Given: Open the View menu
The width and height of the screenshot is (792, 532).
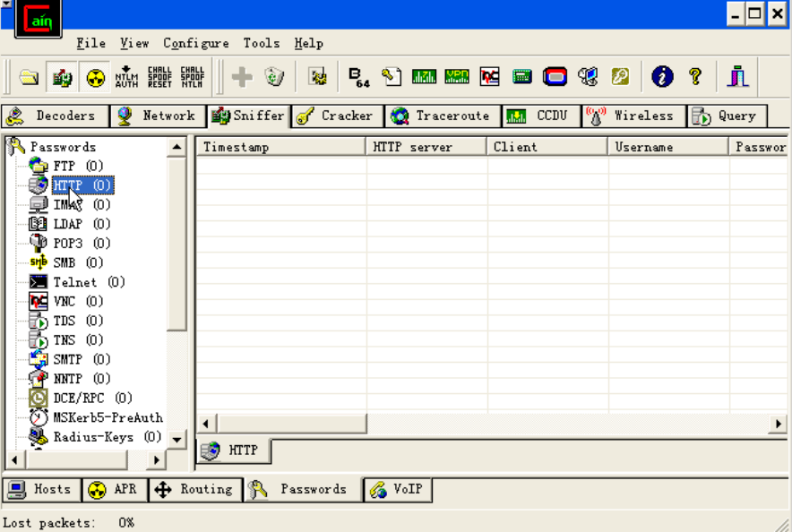Looking at the screenshot, I should pyautogui.click(x=134, y=43).
